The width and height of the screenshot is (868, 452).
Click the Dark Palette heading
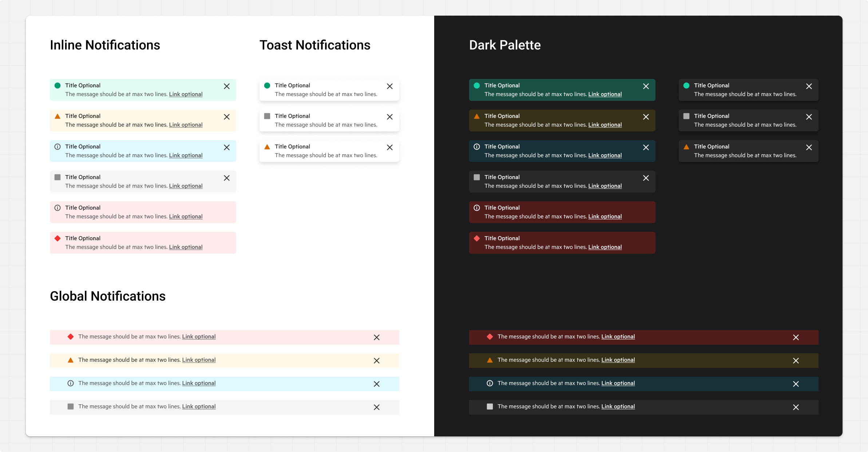point(505,45)
